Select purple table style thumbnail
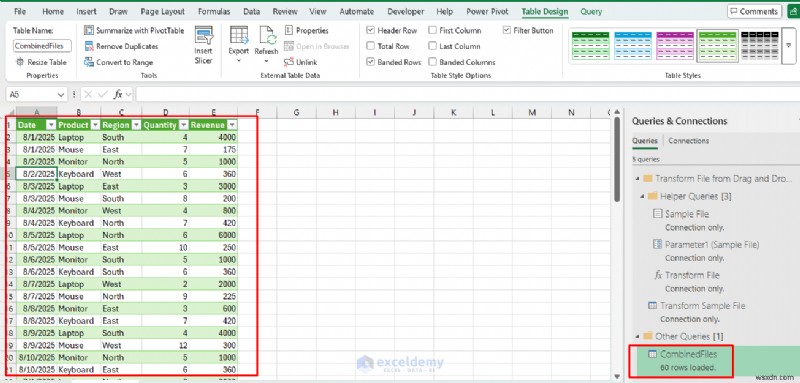 (x=674, y=45)
